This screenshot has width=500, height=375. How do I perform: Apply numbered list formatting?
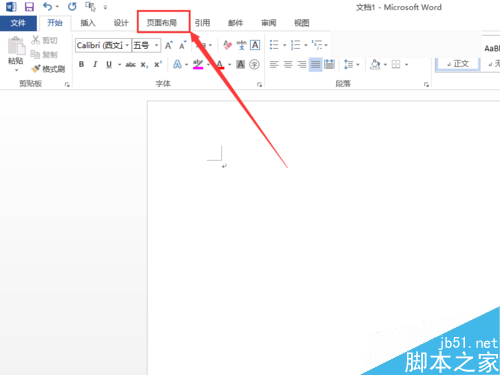295,45
